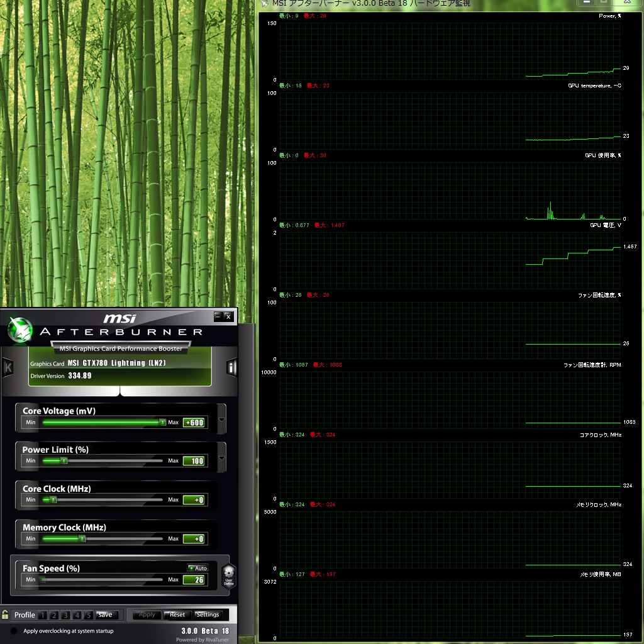Screen dimensions: 644x644
Task: Click the GPU voltage graph
Action: click(450, 261)
